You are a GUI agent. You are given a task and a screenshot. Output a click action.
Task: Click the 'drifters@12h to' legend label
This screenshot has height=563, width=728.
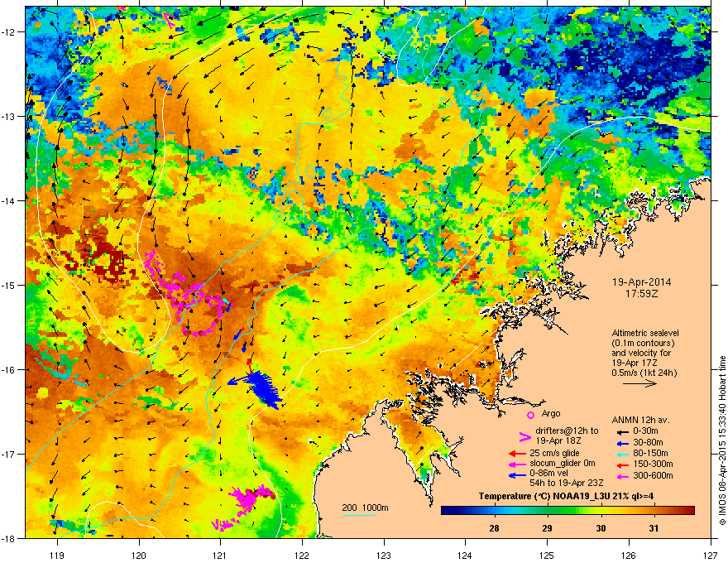click(567, 431)
